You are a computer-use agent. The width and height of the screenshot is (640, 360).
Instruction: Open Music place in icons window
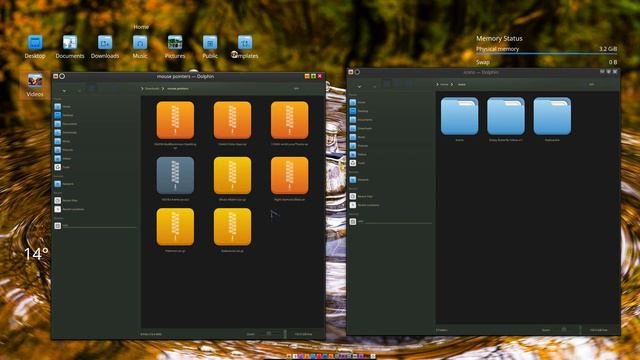pos(358,137)
